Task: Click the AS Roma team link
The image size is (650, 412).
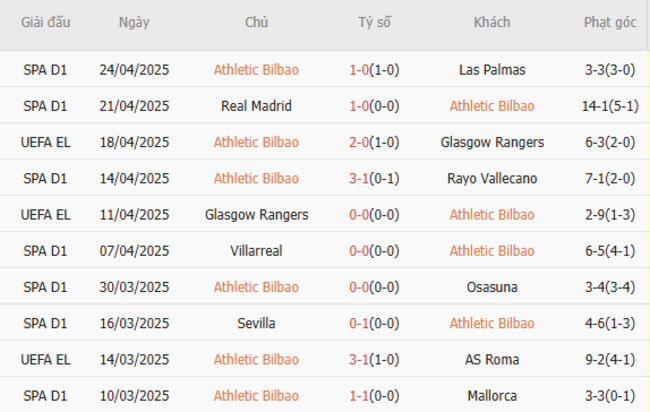Action: [492, 359]
